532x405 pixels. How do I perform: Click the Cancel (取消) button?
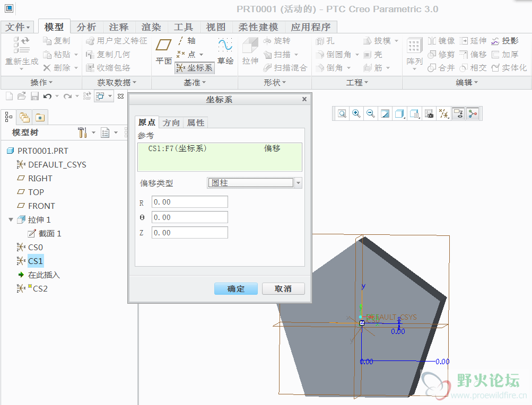(x=283, y=289)
